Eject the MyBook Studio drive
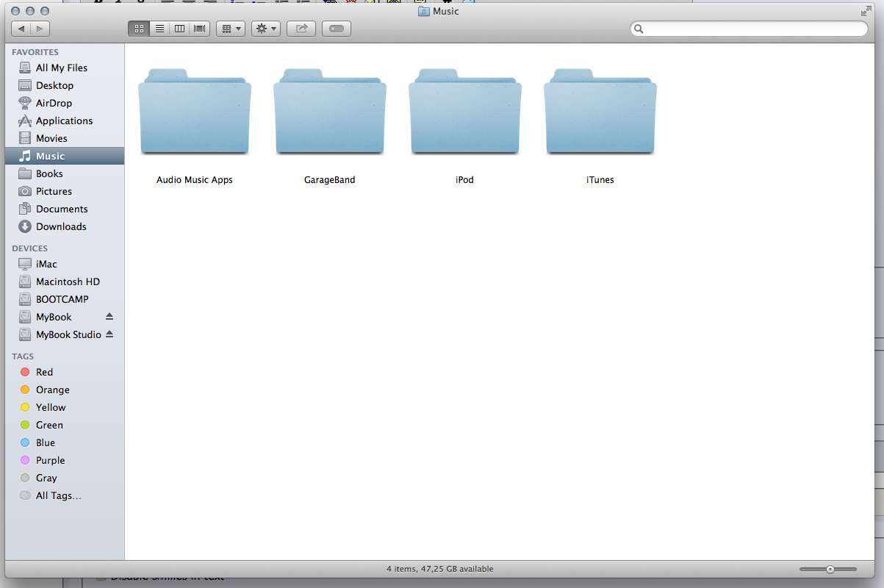 pos(109,334)
